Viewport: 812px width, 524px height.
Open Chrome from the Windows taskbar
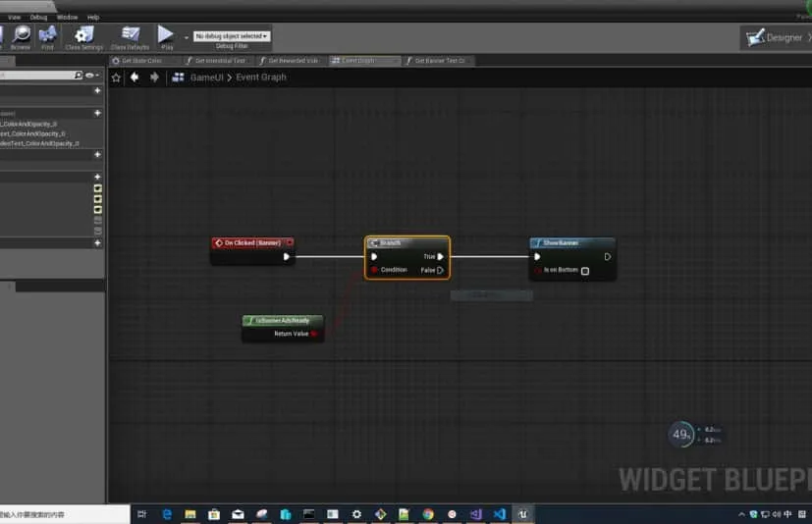(428, 514)
